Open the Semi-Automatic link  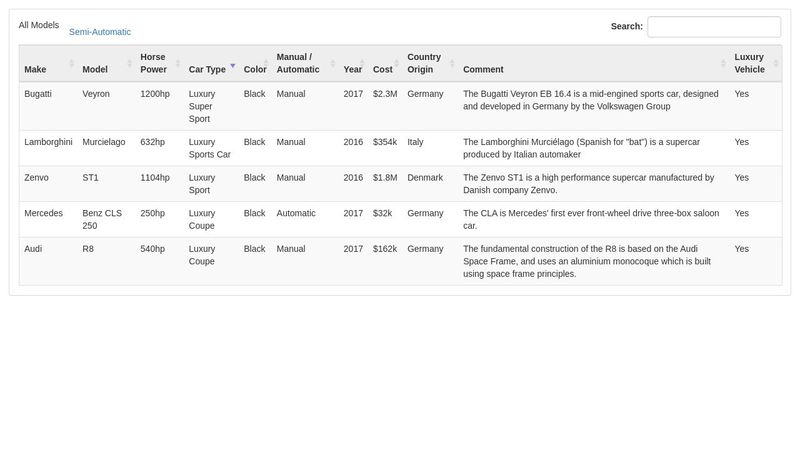tap(100, 32)
